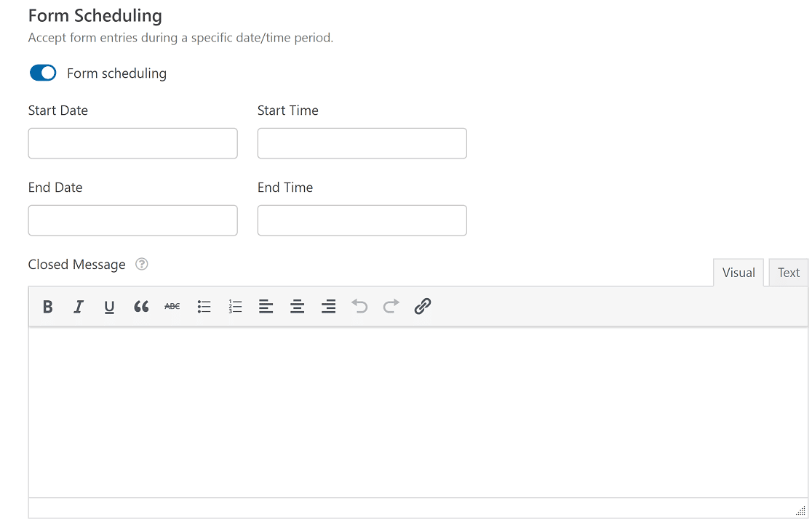
Task: Switch to the Text editor tab
Action: tap(788, 273)
